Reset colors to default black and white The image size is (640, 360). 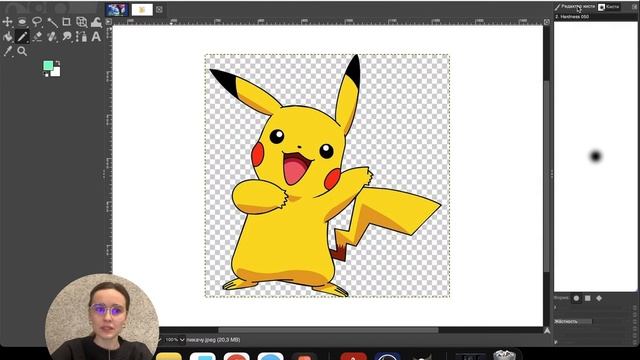tap(46, 74)
